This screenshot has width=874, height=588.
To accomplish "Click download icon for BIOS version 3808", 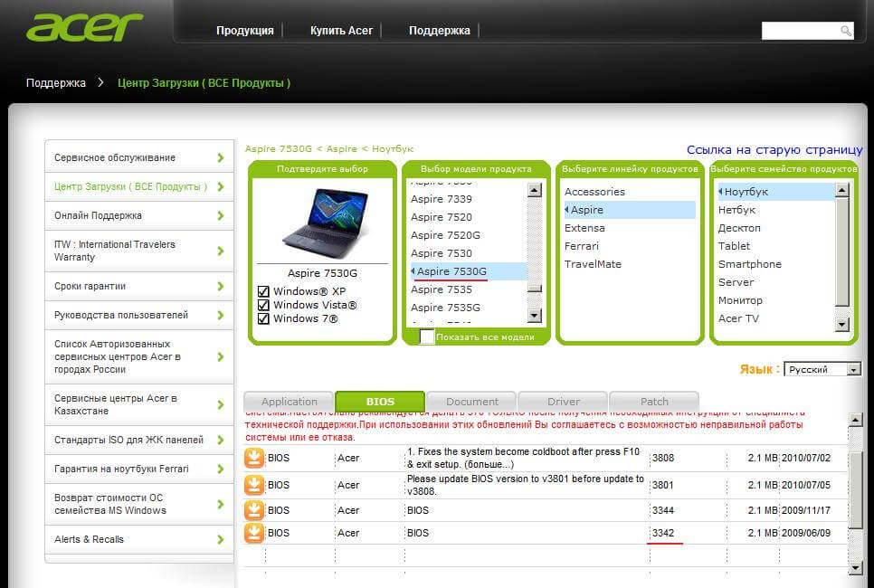I will click(x=254, y=458).
